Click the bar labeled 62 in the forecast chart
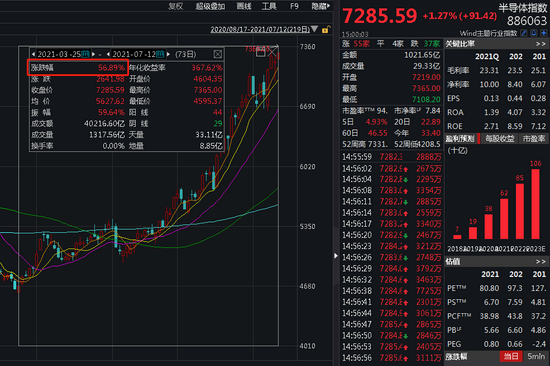Image resolution: width=550 pixels, height=366 pixels. pos(504,219)
